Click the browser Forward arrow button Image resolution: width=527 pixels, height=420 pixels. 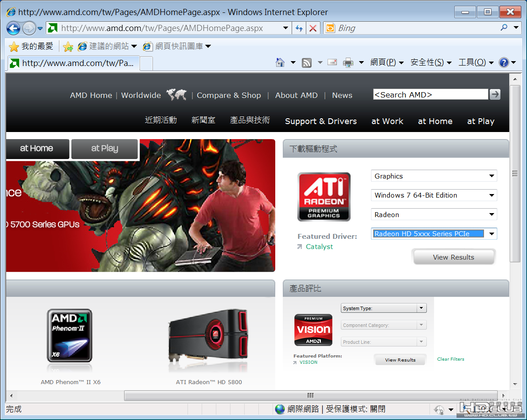click(x=29, y=28)
